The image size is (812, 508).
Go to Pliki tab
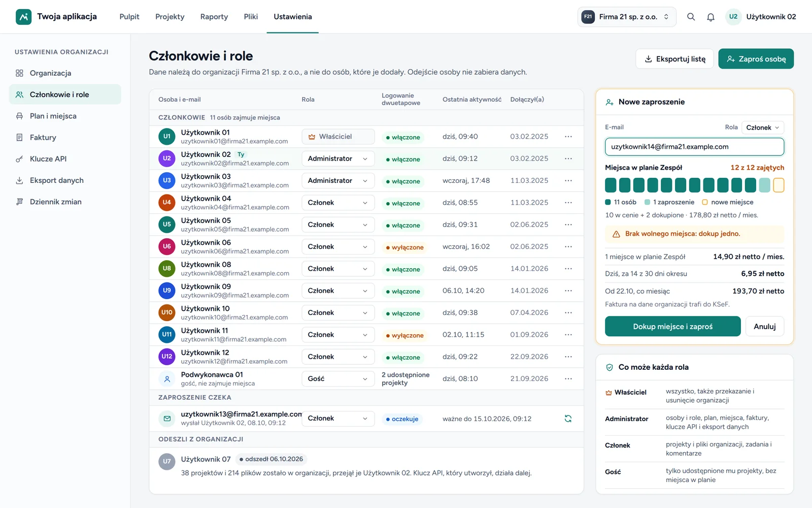(x=251, y=17)
